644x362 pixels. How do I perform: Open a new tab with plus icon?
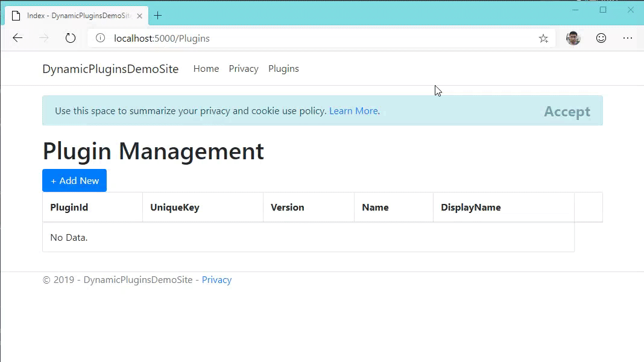(x=158, y=16)
